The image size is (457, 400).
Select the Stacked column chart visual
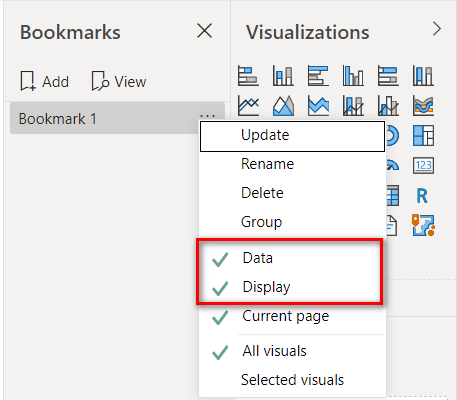pyautogui.click(x=283, y=76)
